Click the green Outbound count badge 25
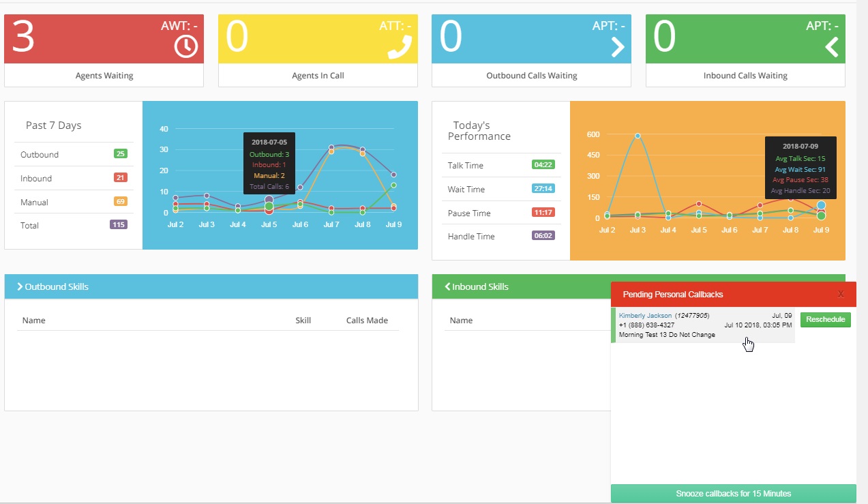The height and width of the screenshot is (504, 868). [121, 154]
